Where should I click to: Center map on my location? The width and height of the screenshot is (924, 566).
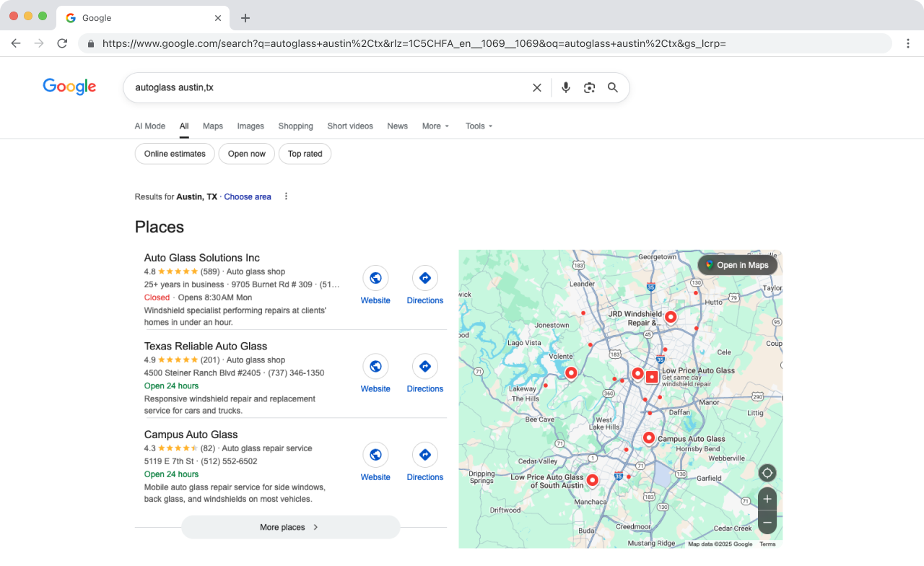pos(767,474)
